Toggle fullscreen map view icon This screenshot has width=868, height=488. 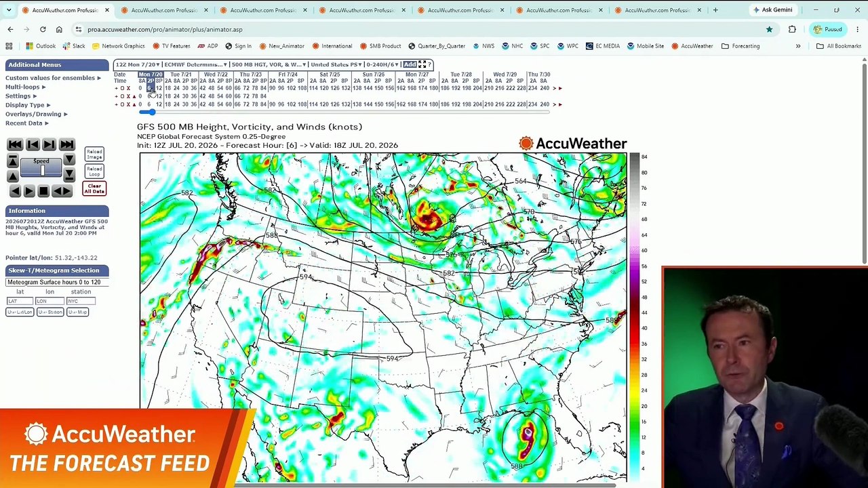[422, 64]
